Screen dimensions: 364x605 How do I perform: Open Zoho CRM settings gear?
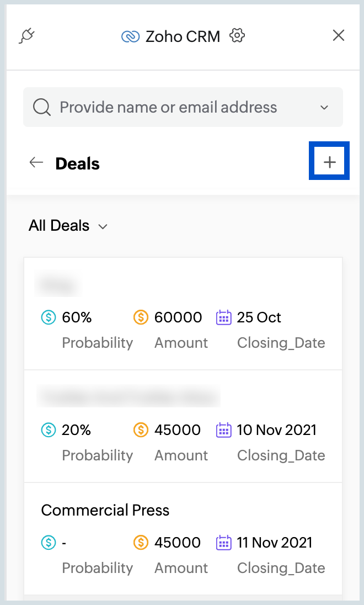[x=237, y=35]
